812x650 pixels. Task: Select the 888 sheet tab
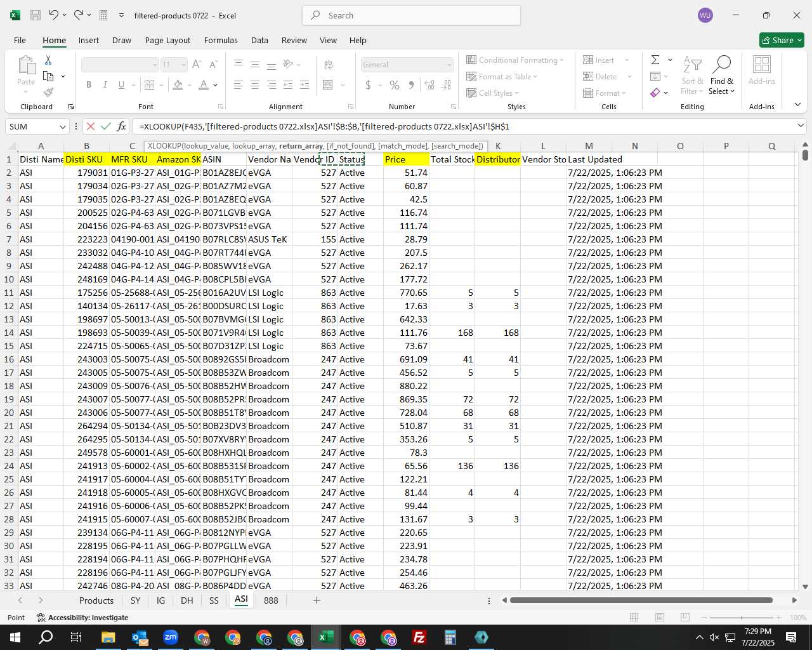click(x=271, y=600)
